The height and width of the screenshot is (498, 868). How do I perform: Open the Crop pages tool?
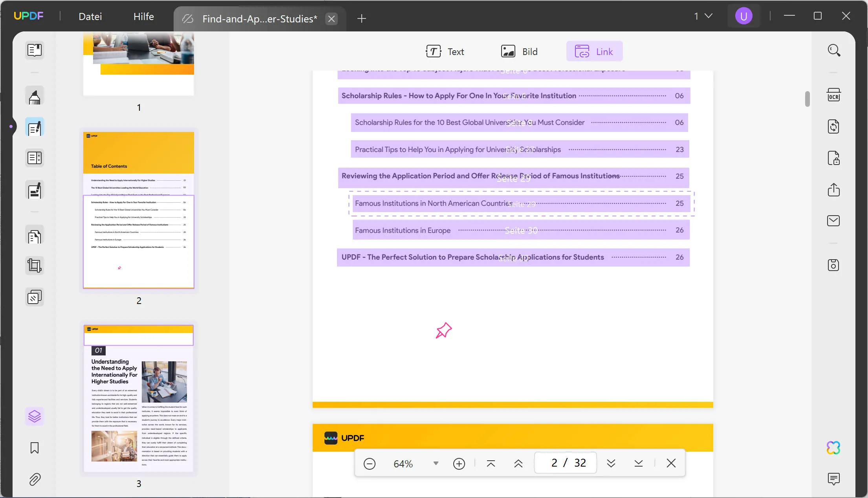[x=35, y=266]
